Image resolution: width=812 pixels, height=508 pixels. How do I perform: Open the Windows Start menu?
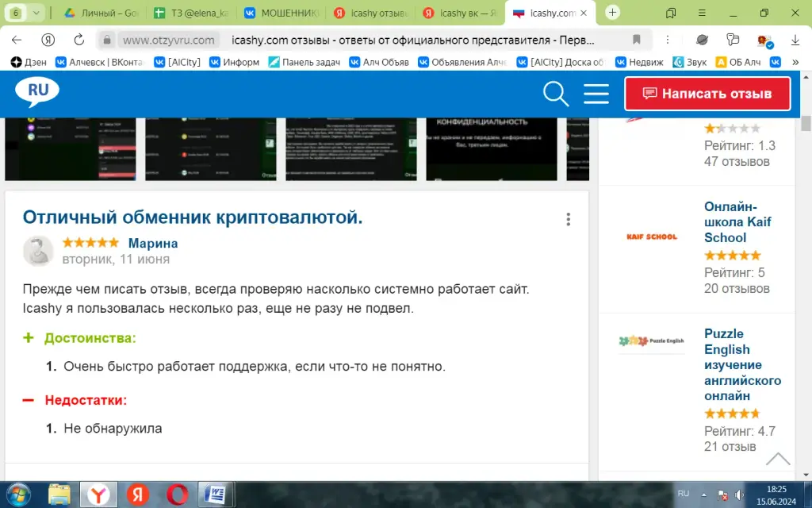pyautogui.click(x=19, y=495)
